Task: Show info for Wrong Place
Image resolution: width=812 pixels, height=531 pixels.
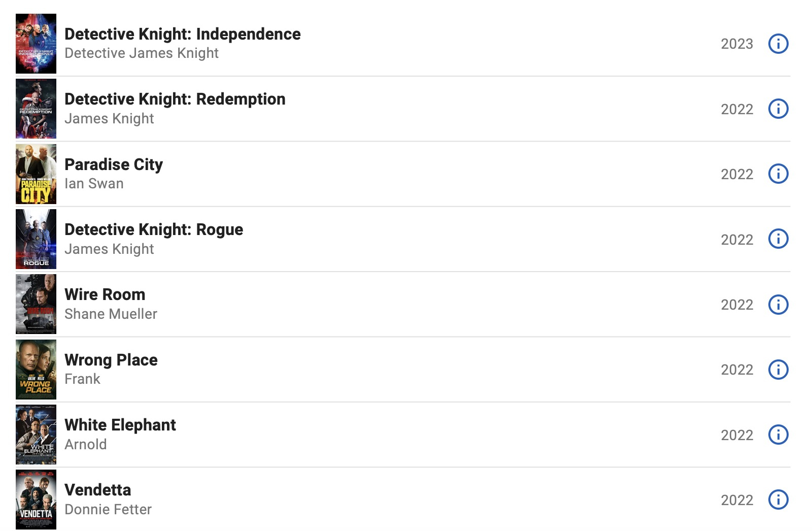Action: pyautogui.click(x=778, y=370)
